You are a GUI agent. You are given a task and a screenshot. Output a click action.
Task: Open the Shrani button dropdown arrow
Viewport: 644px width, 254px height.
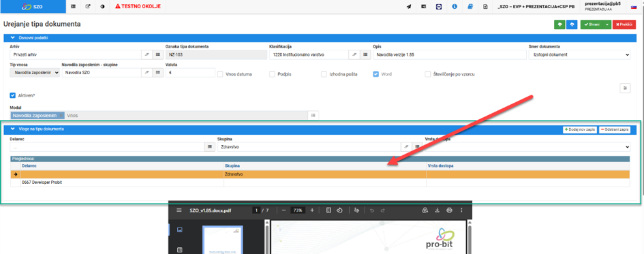[x=607, y=25]
